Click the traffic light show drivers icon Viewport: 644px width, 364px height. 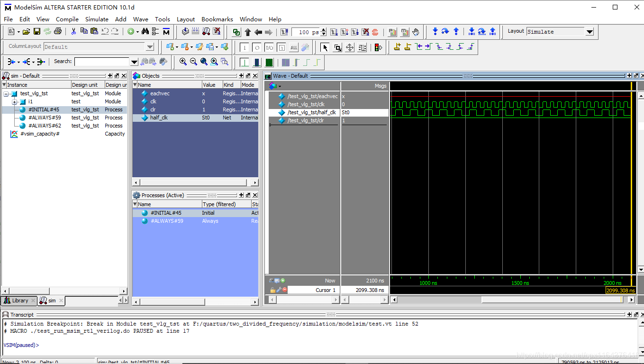[x=378, y=47]
